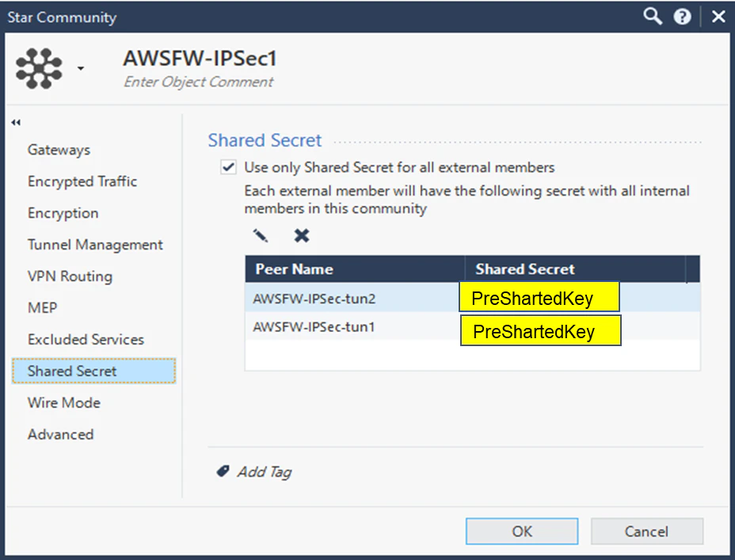Toggle Use only Shared Secret checkbox
This screenshot has width=735, height=560.
[229, 167]
